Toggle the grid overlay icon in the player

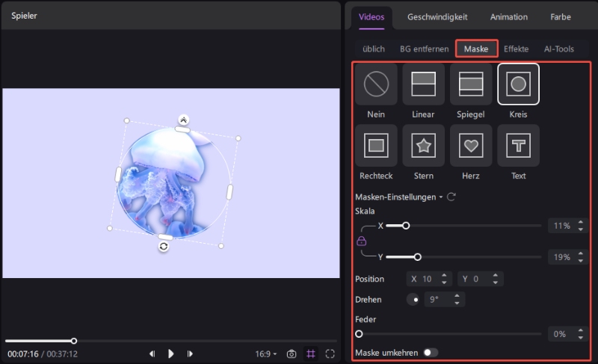click(311, 354)
